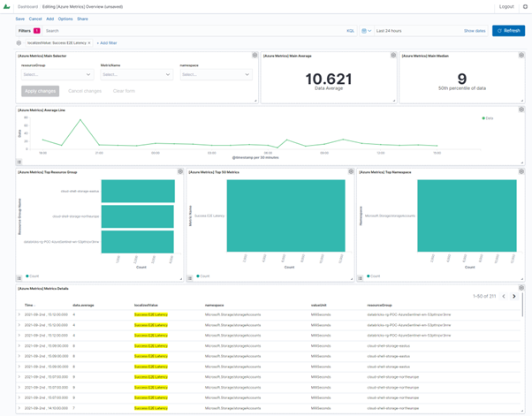Open the Options menu item
Viewport: 532px width, 416px height.
click(x=65, y=19)
